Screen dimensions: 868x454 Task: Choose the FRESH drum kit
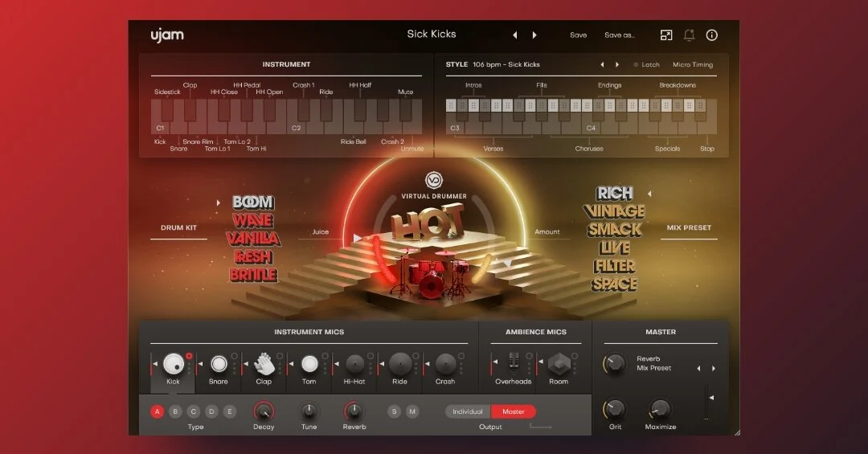253,257
